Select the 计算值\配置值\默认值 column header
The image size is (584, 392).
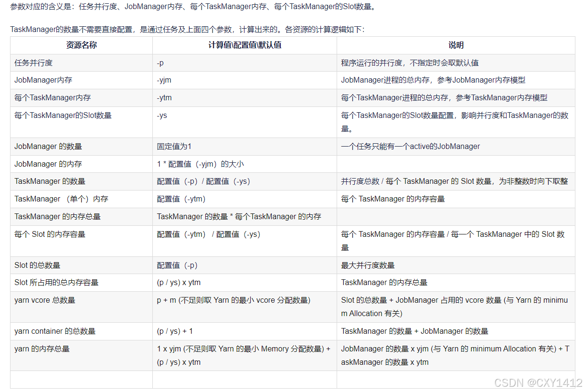point(244,45)
